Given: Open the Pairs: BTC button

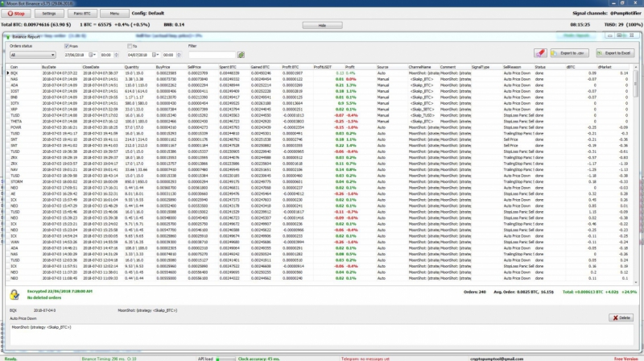Looking at the screenshot, I should click(x=82, y=13).
